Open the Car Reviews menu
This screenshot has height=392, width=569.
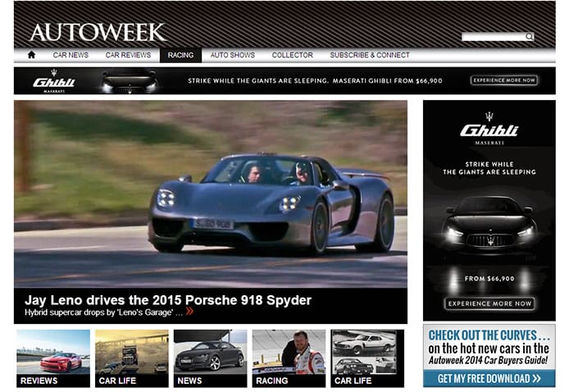pos(128,55)
